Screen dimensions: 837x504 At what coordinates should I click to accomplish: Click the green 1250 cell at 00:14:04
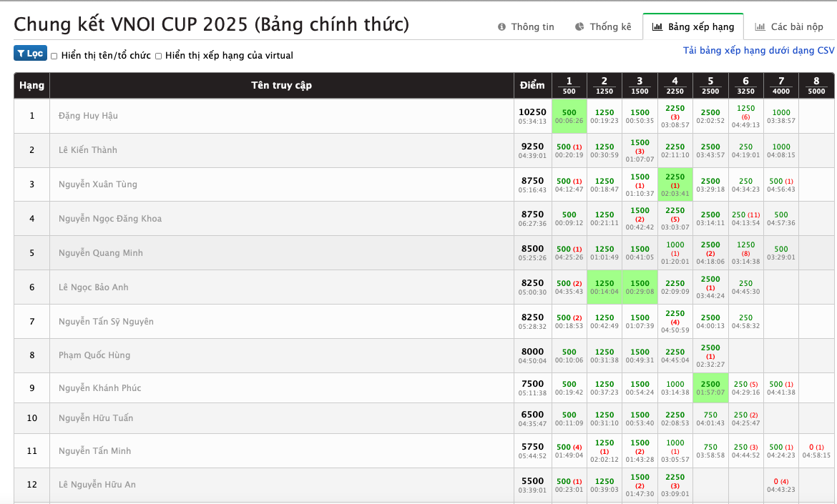click(604, 287)
